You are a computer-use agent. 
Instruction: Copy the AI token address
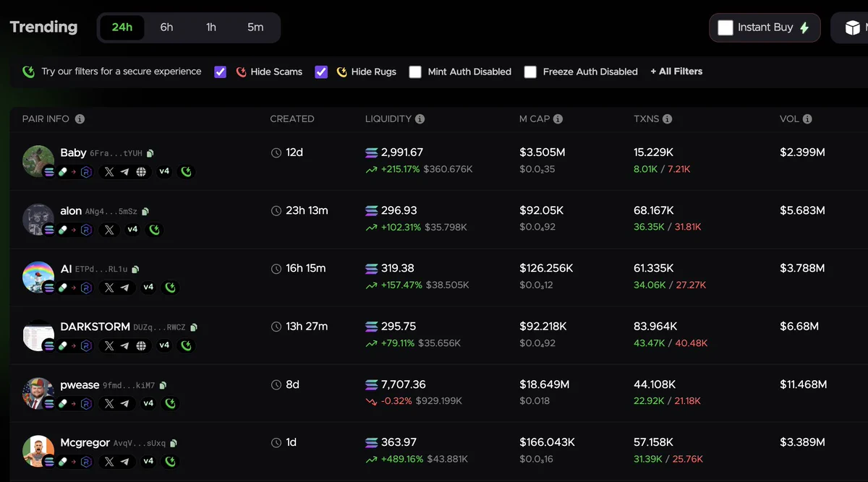pos(135,270)
